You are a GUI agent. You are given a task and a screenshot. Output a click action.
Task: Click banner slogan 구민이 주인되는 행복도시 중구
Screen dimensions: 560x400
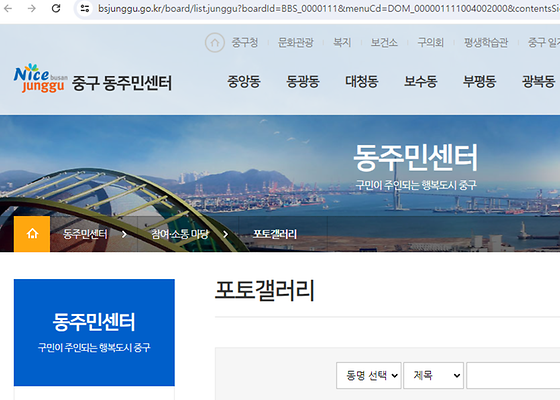(x=416, y=185)
